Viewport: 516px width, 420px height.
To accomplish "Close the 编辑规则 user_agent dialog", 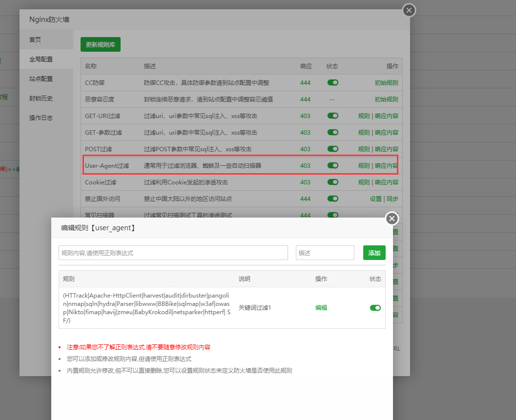I will point(392,219).
